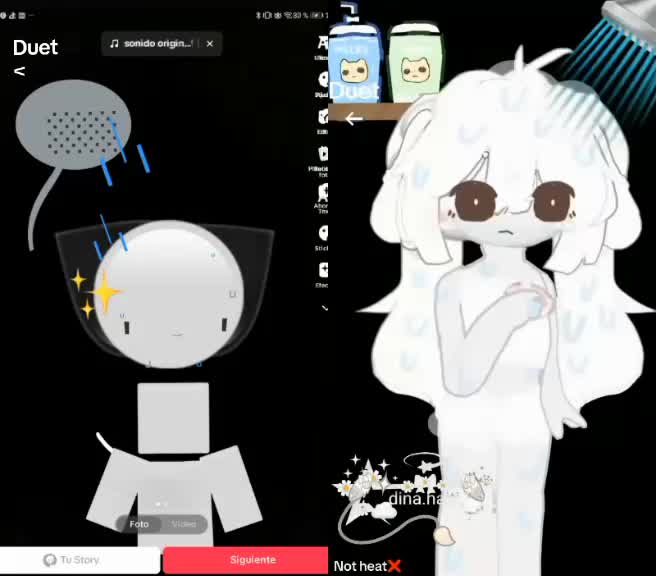Expand more sidebar tools with down chevron
This screenshot has width=656, height=576.
(324, 308)
